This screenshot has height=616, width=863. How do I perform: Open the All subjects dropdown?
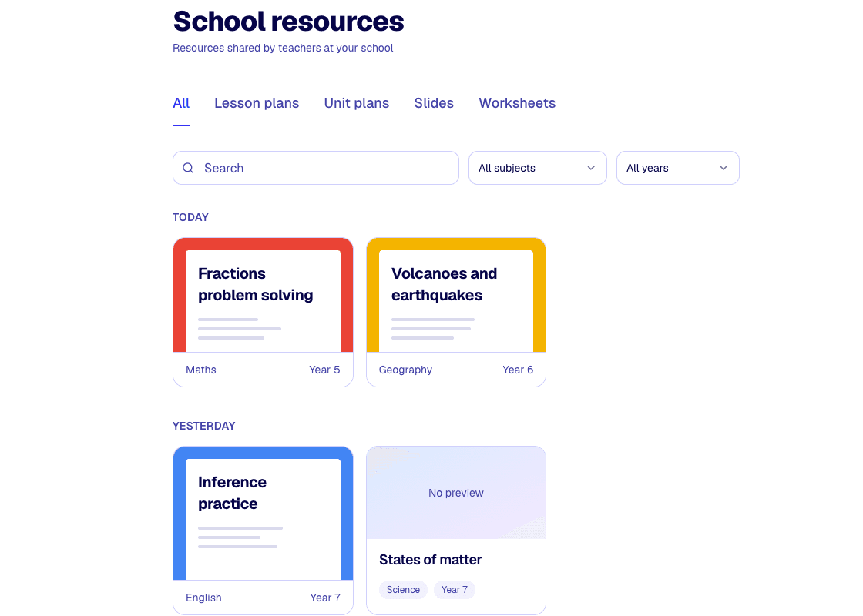[537, 168]
